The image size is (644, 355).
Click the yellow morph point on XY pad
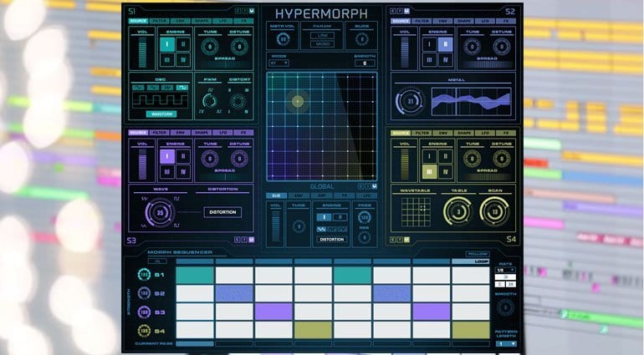tap(298, 101)
